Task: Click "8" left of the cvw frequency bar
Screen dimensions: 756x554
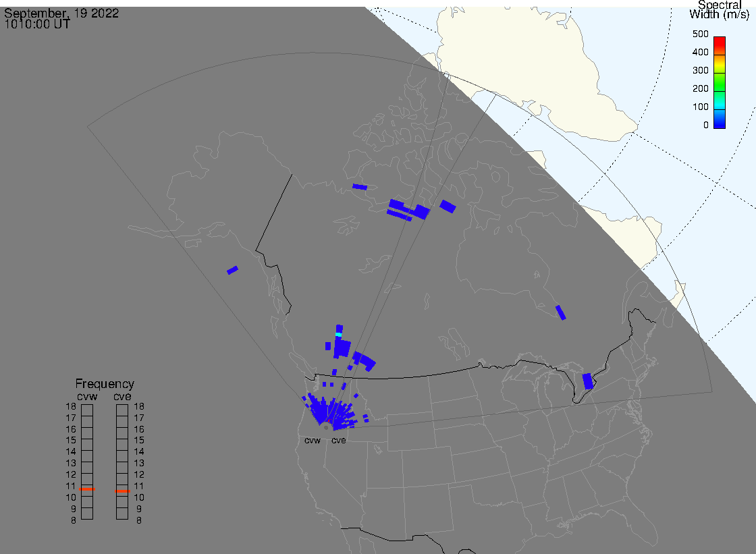Action: coord(74,520)
